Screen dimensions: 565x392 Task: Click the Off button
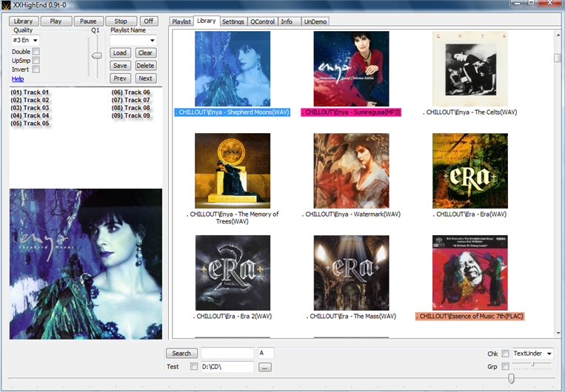[149, 21]
